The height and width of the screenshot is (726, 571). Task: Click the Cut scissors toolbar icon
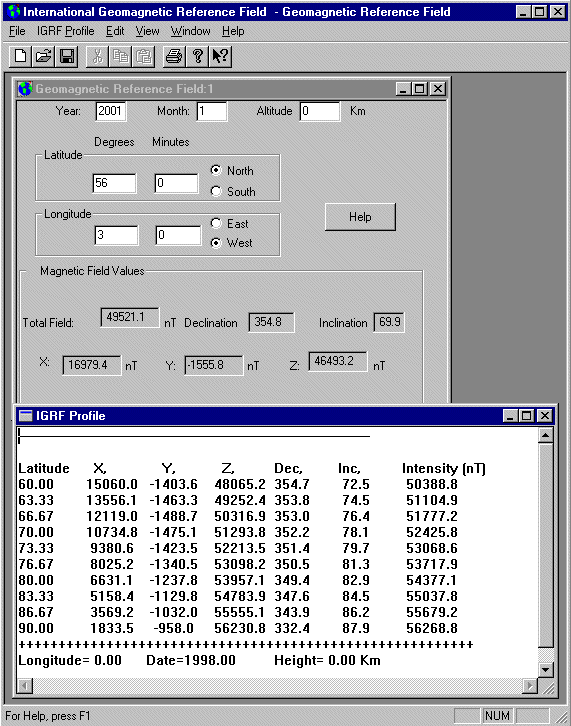tap(97, 56)
